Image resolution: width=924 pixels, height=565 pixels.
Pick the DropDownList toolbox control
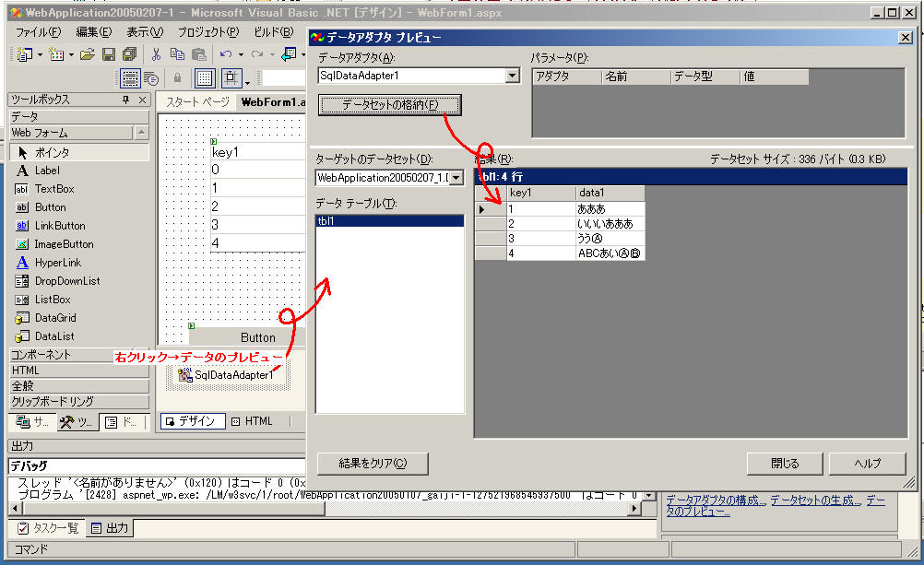tap(67, 281)
